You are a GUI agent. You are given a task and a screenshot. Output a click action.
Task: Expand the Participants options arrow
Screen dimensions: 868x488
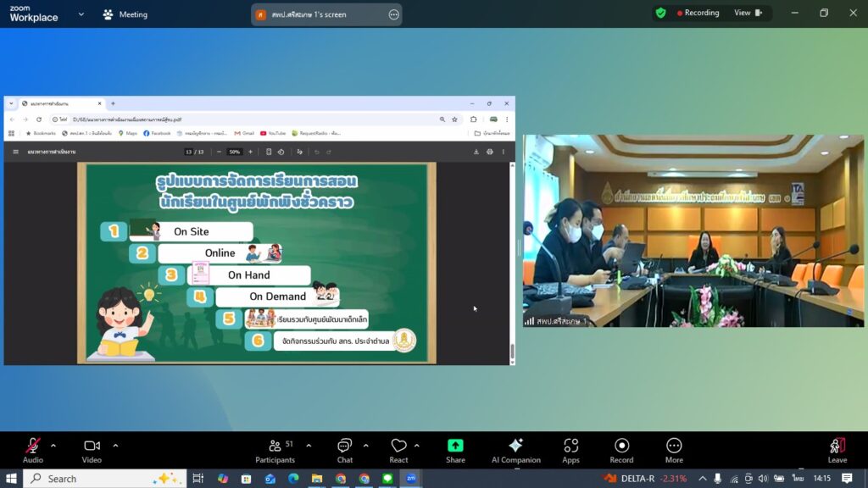[x=309, y=445]
